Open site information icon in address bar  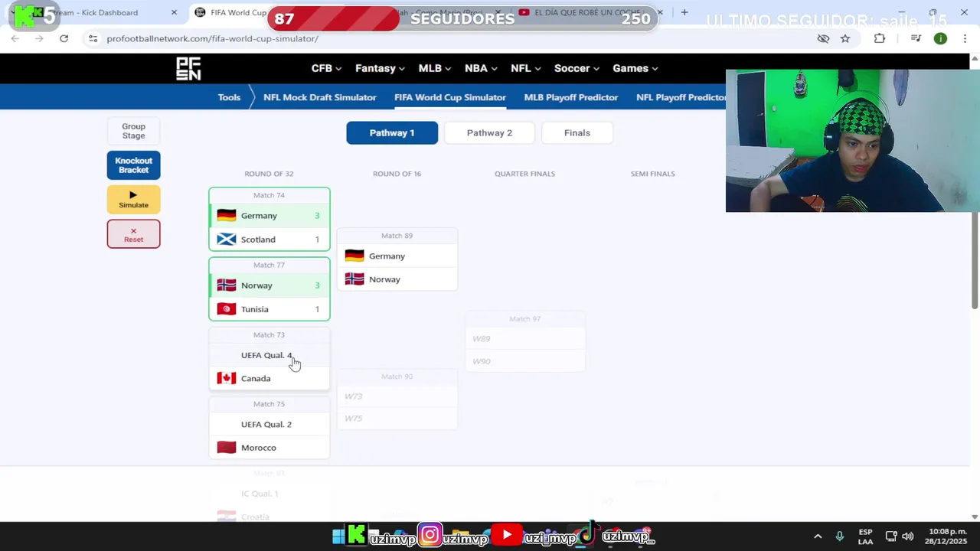[93, 38]
